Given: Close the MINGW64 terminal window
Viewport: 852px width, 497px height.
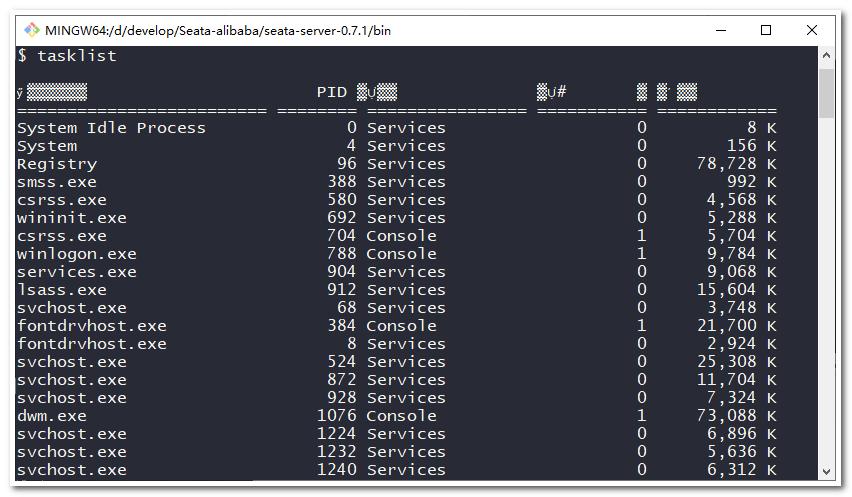Looking at the screenshot, I should [812, 30].
